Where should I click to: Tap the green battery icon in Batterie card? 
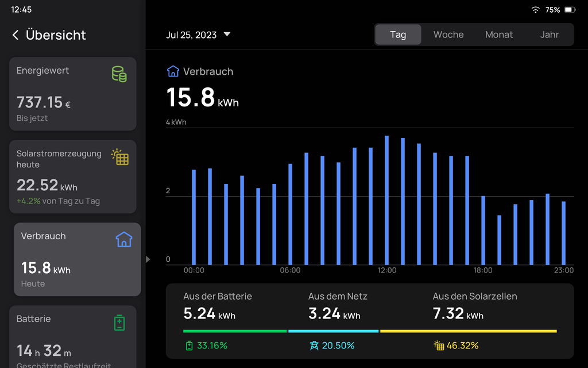coord(119,323)
